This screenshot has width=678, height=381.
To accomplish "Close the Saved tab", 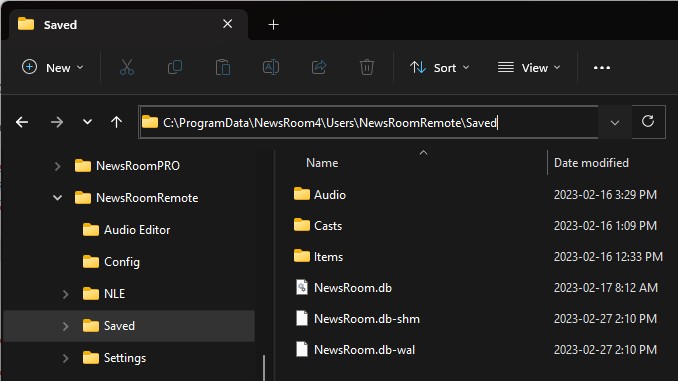I will (x=227, y=24).
